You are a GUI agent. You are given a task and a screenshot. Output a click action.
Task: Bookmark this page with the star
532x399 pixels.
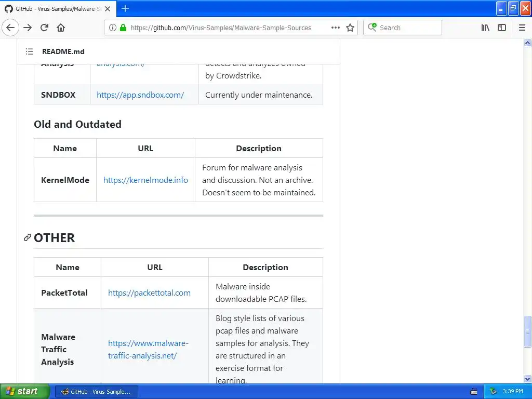(350, 28)
